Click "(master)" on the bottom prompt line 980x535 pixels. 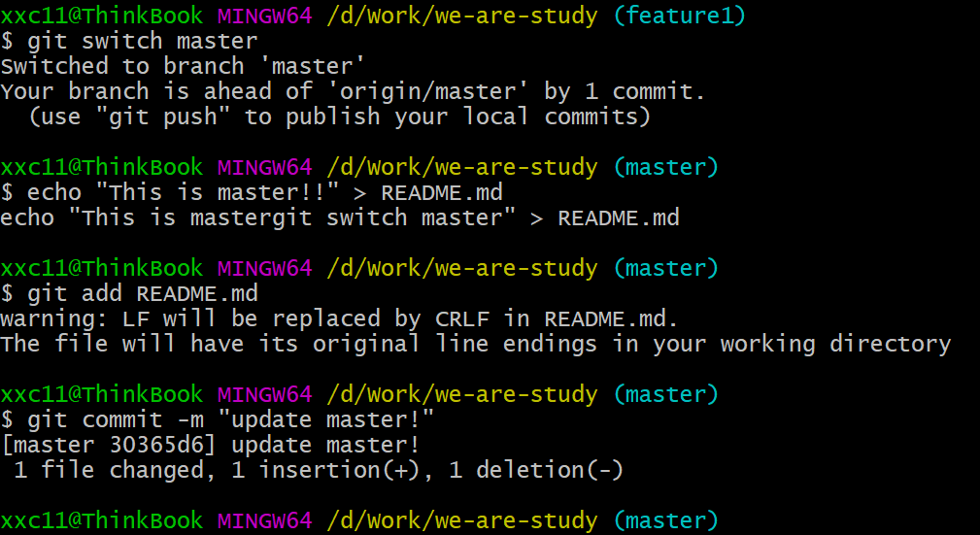tap(665, 520)
